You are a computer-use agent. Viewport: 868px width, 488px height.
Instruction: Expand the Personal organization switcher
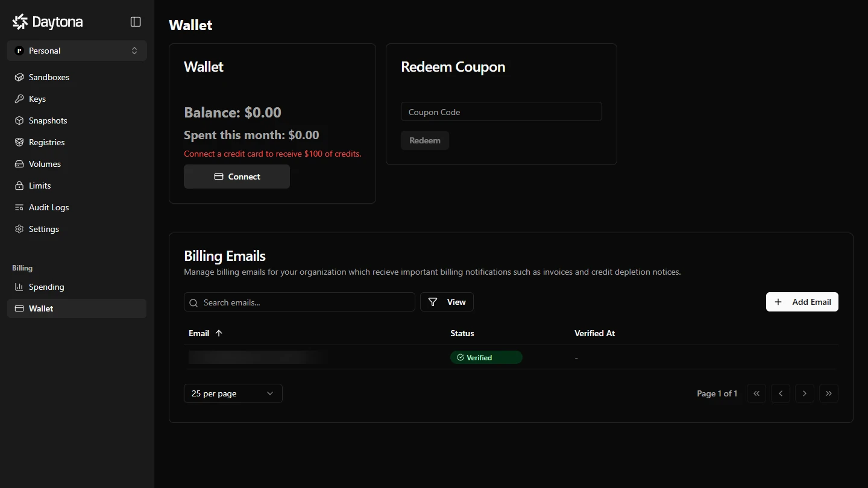77,51
